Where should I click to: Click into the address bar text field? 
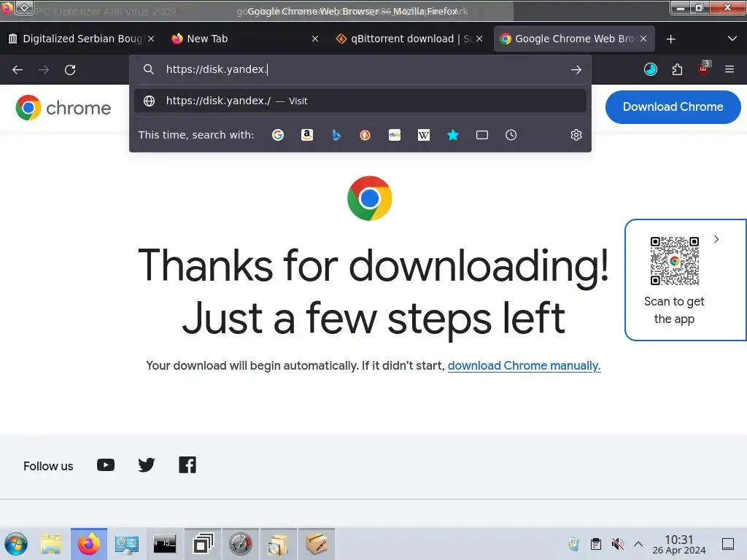362,69
